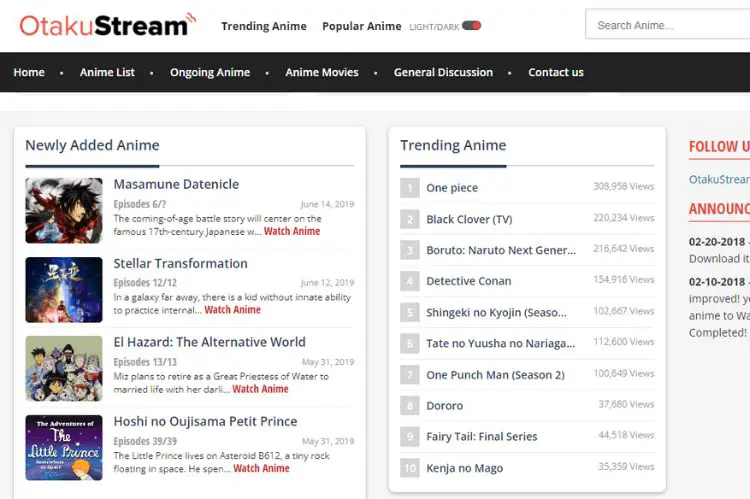The image size is (750, 499).
Task: Click Watch Anime for Masamune Datenicle
Action: 292,231
